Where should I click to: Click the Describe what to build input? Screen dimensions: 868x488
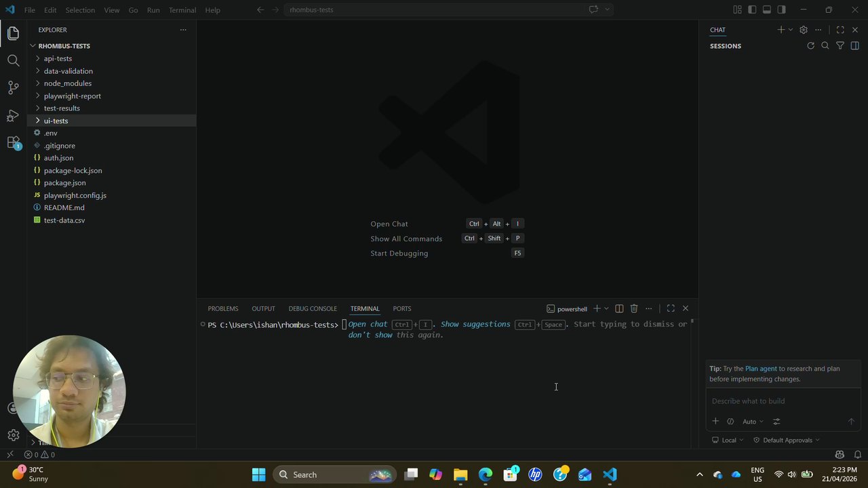pos(783,401)
